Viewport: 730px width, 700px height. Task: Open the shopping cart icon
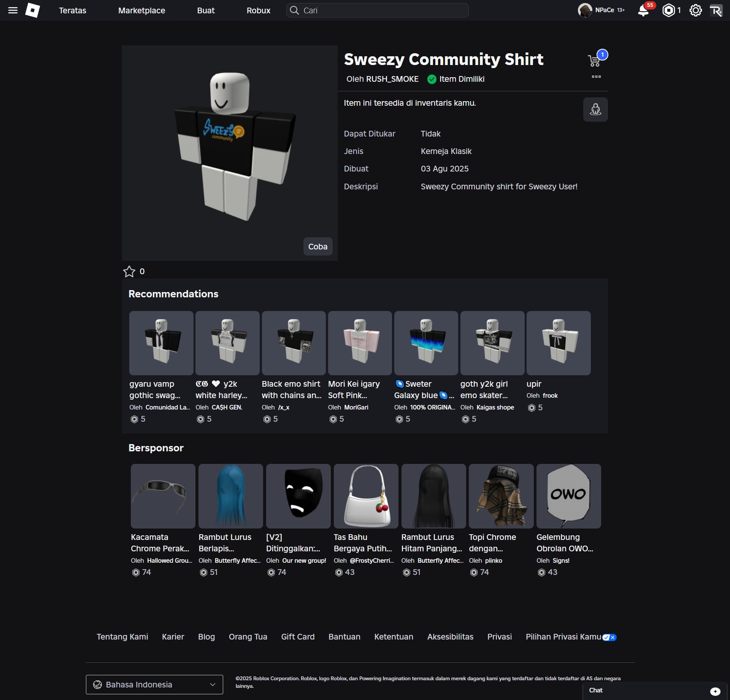click(x=594, y=61)
